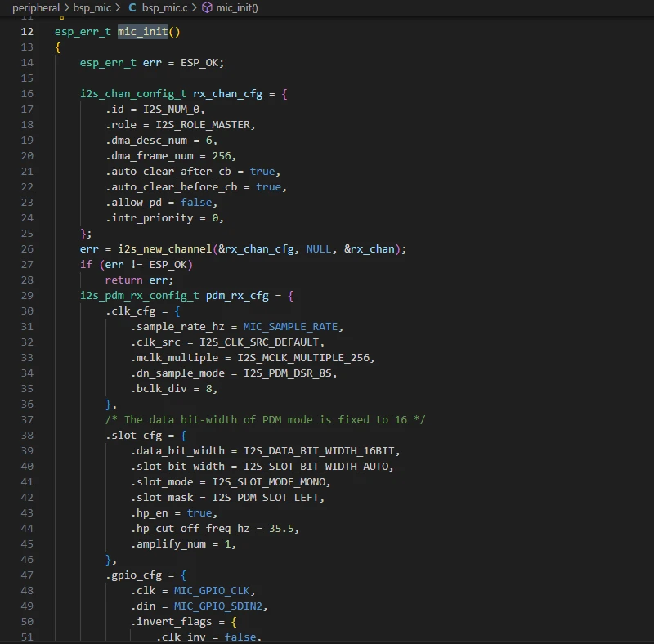654x644 pixels.
Task: Click the highlighted mic_init function name
Action: pyautogui.click(x=142, y=32)
